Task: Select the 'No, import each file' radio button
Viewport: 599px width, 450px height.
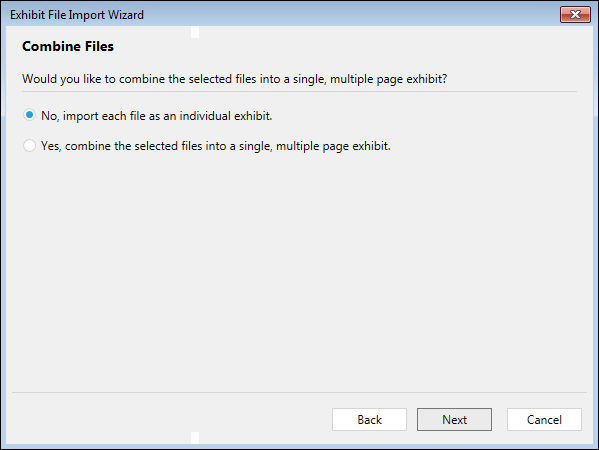Action: pos(29,115)
